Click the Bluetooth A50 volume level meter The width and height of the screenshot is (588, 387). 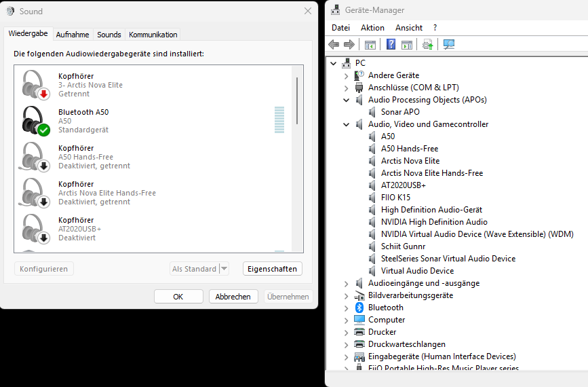pyautogui.click(x=279, y=120)
